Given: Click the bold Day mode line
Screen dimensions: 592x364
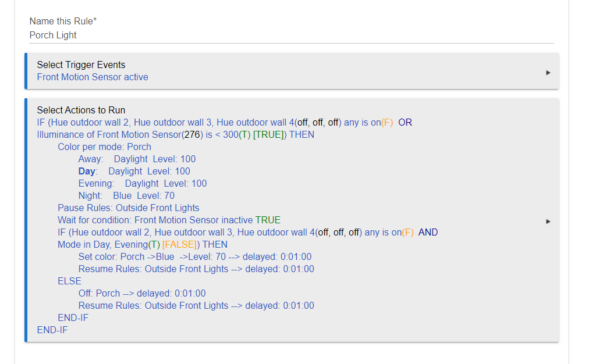Looking at the screenshot, I should 134,172.
